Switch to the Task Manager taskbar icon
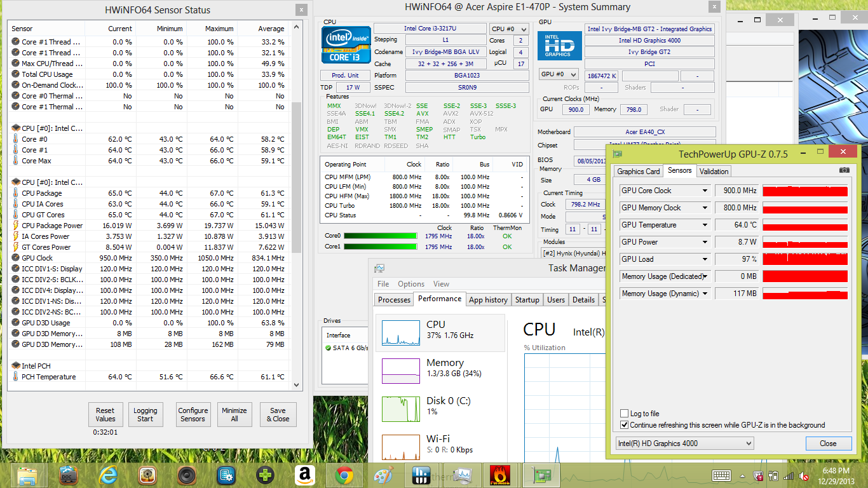868x488 pixels. click(x=462, y=475)
